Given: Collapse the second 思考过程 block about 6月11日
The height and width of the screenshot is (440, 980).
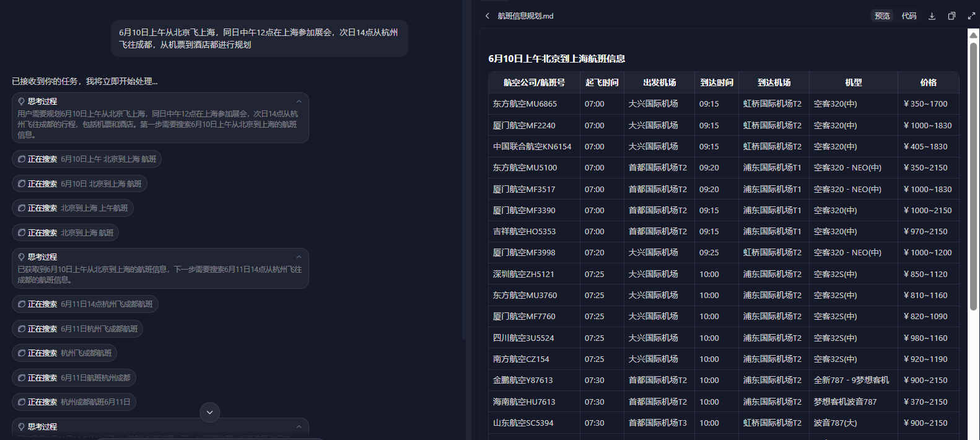Looking at the screenshot, I should coord(299,257).
